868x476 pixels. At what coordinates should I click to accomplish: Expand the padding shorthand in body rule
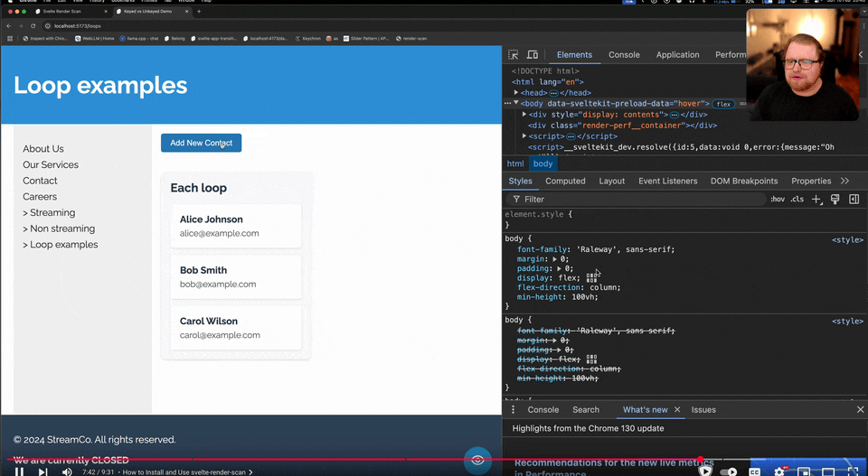coord(559,268)
